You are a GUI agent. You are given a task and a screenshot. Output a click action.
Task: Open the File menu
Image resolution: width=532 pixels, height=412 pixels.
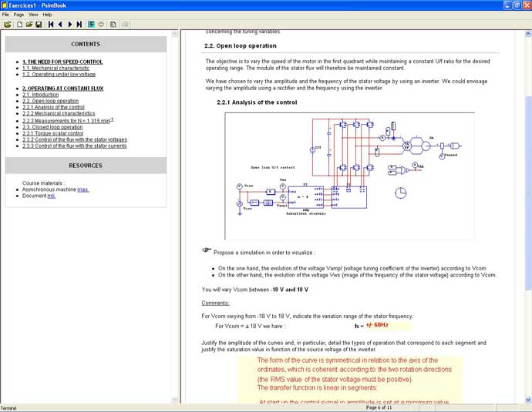[5, 15]
